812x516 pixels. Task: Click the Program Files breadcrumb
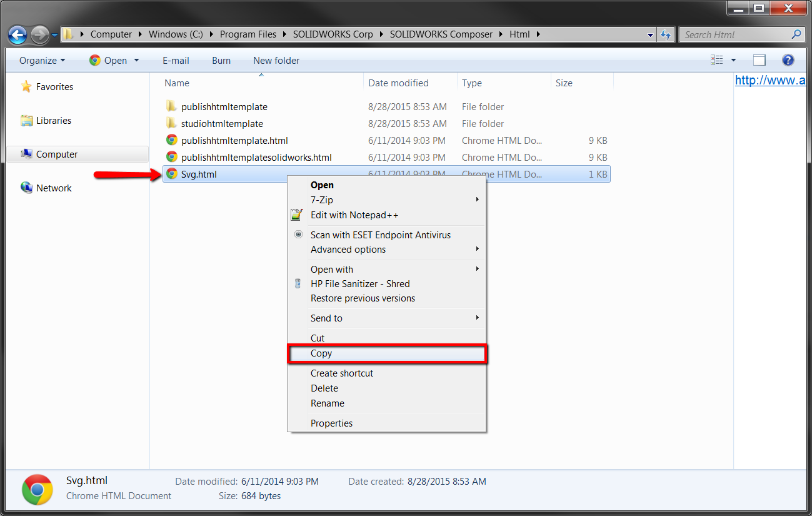(248, 34)
